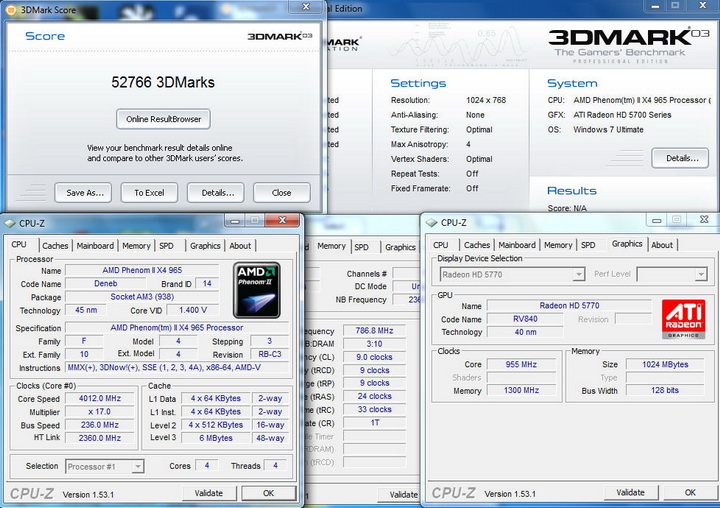
Task: Click the HT Link value 2360.0 MHz
Action: 100,438
